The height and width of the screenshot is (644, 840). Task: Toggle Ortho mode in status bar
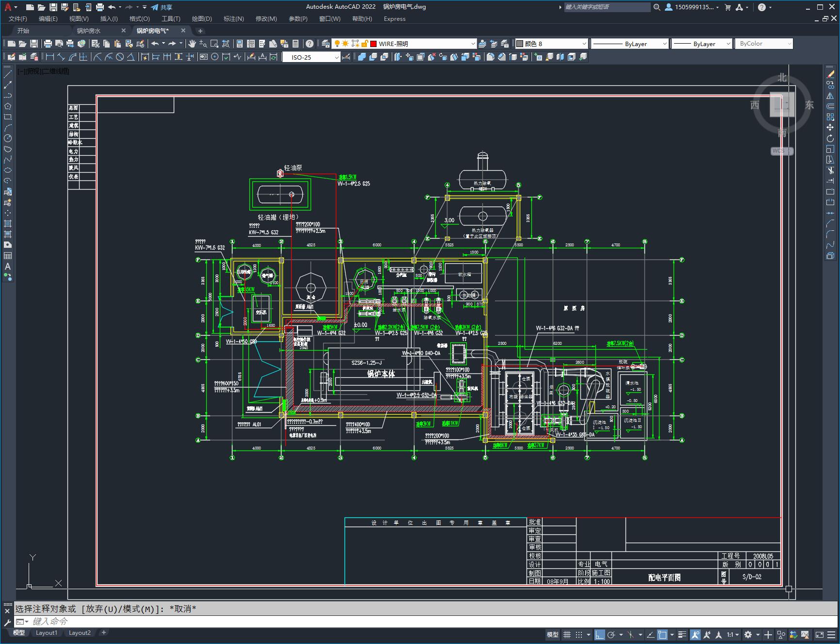click(x=600, y=634)
